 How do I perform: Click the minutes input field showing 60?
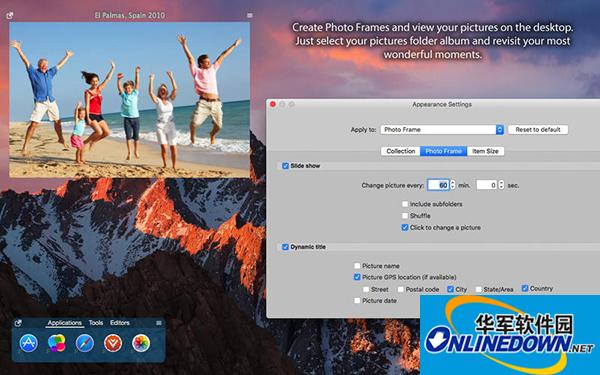coord(438,185)
